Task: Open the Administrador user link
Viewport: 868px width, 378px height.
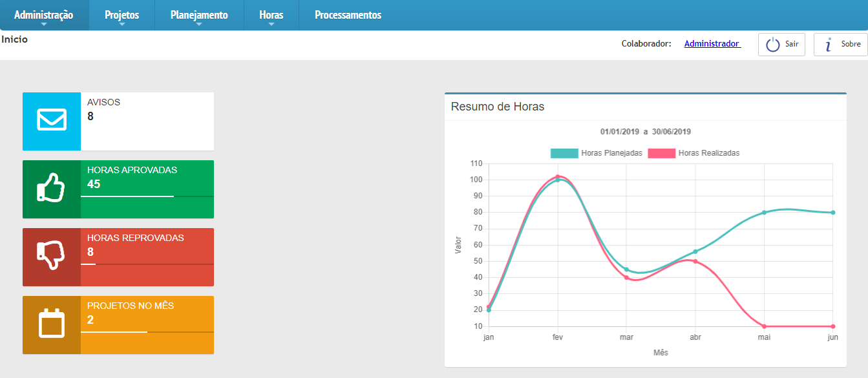Action: 712,44
